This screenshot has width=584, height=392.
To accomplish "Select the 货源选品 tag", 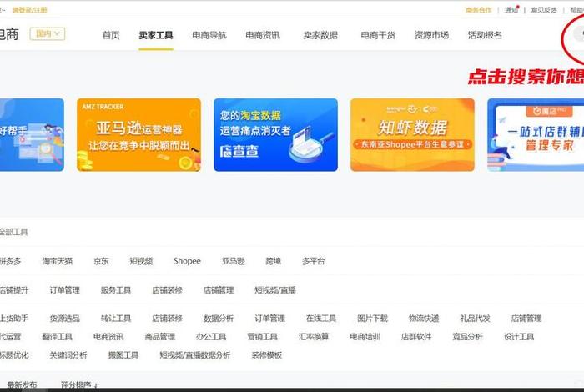I will coord(65,319).
